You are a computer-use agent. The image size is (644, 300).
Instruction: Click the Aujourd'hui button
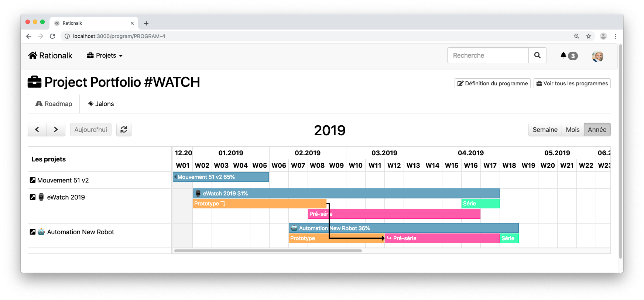91,130
